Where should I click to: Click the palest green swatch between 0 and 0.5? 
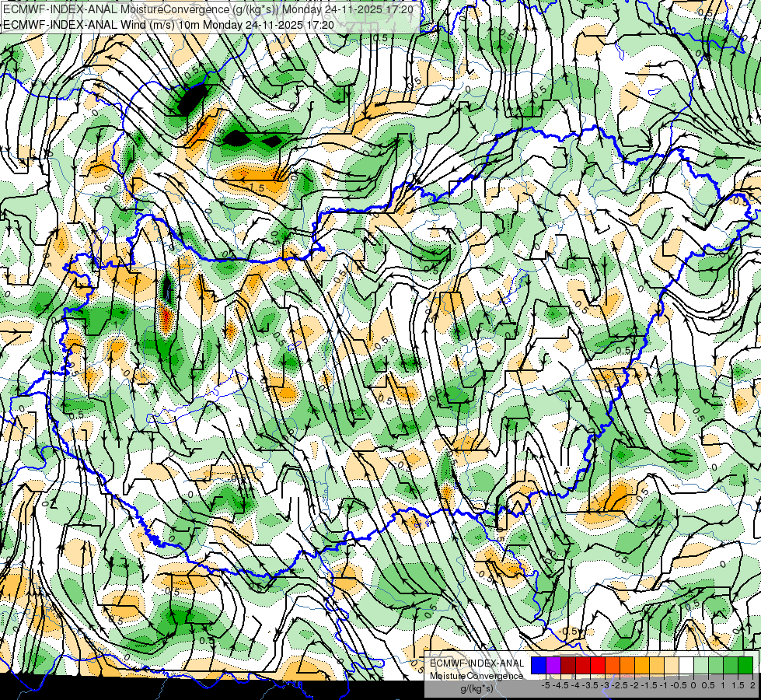(x=701, y=666)
